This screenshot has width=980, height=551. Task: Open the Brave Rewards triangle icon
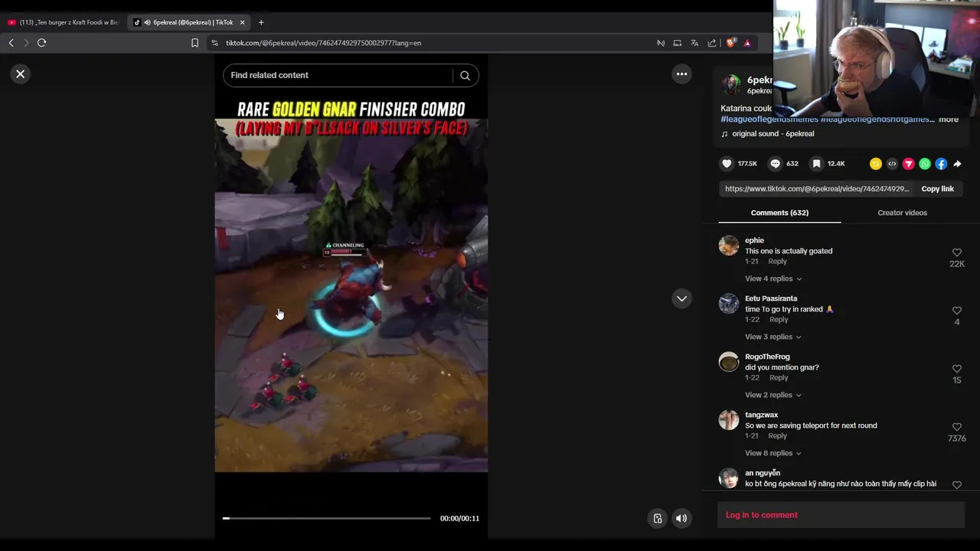pos(747,43)
